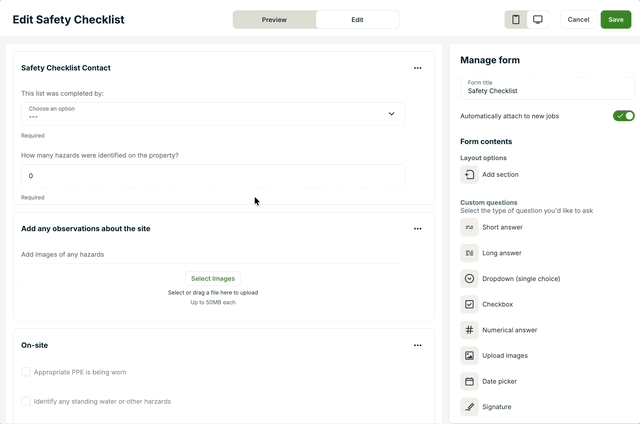Toggle Automatically attach to new jobs
This screenshot has width=640, height=424.
tap(623, 116)
